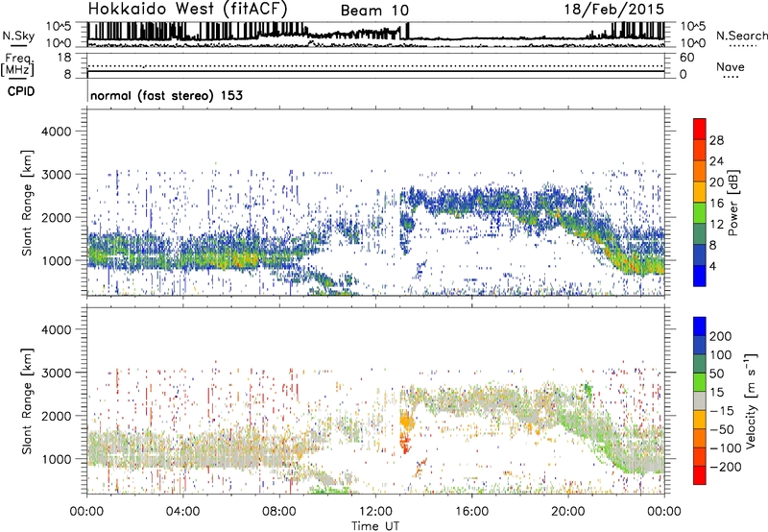Click the '16' value on the power scale
768x532 pixels.
[716, 204]
